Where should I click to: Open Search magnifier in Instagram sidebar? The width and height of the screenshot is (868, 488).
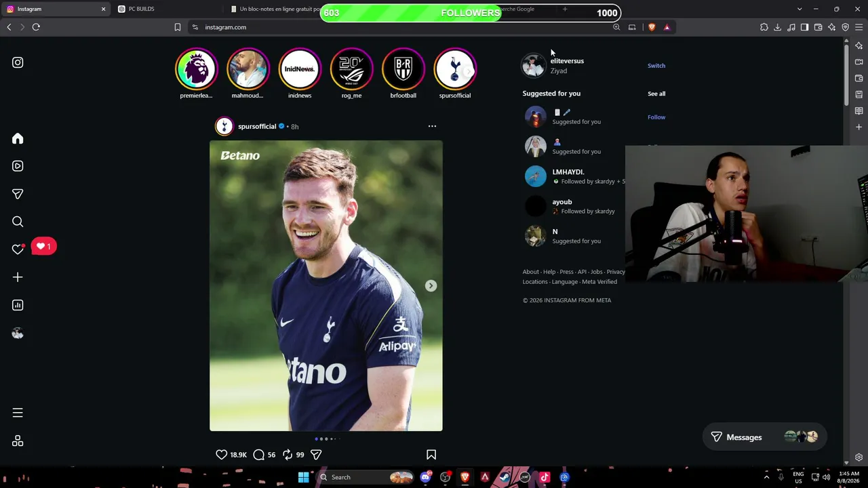coord(18,222)
